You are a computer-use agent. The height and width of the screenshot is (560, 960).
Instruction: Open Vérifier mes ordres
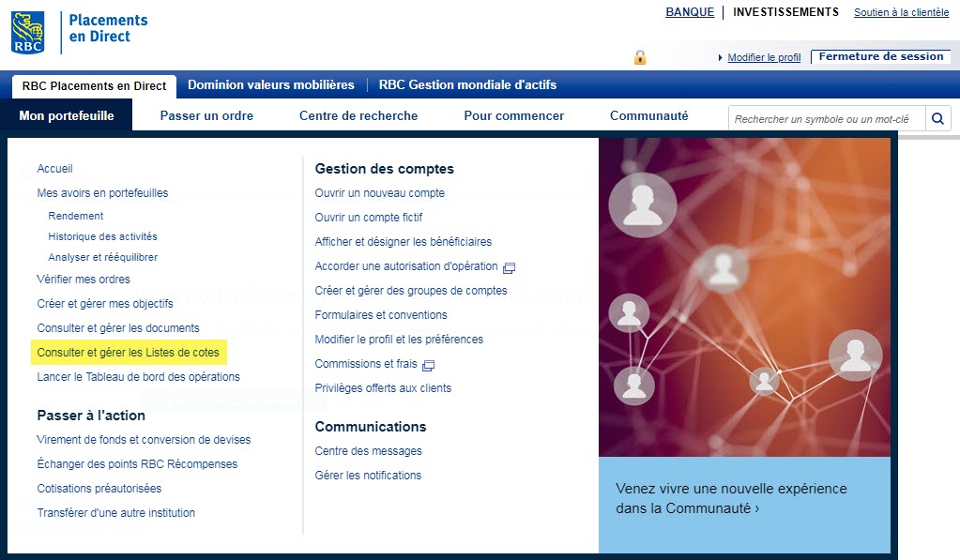click(84, 280)
